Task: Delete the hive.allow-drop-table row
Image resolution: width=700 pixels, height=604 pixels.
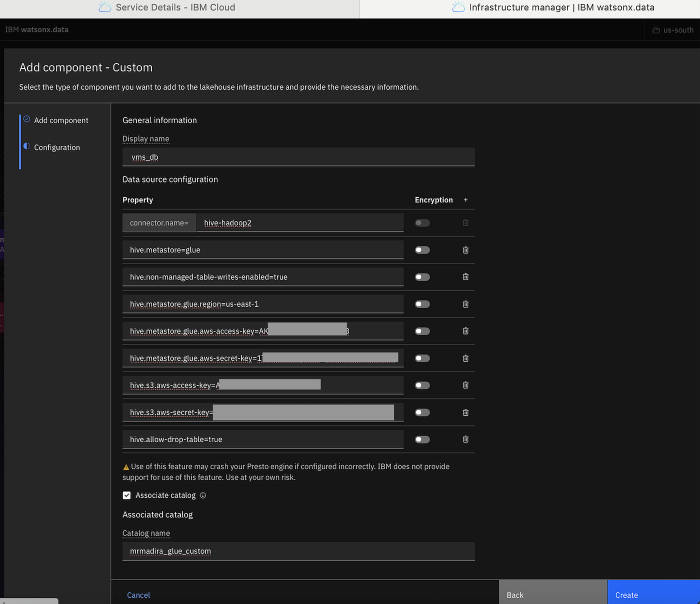Action: [465, 439]
